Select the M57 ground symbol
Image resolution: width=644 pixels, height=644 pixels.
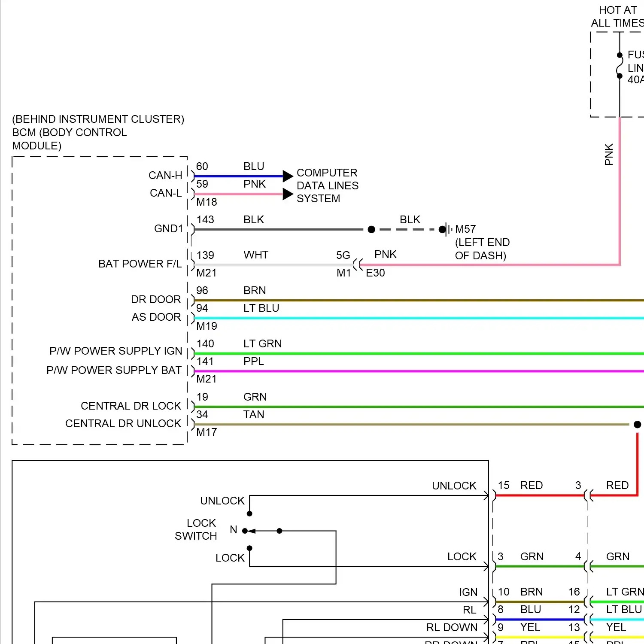point(447,229)
